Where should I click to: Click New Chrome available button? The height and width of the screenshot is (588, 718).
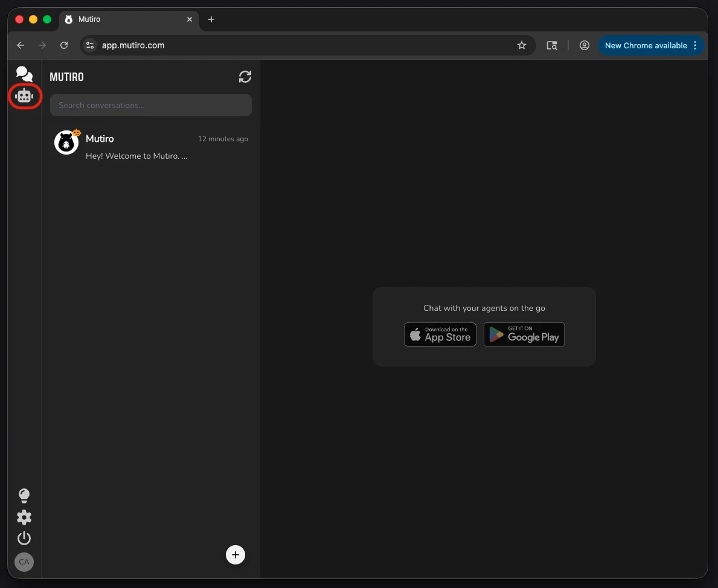point(646,45)
